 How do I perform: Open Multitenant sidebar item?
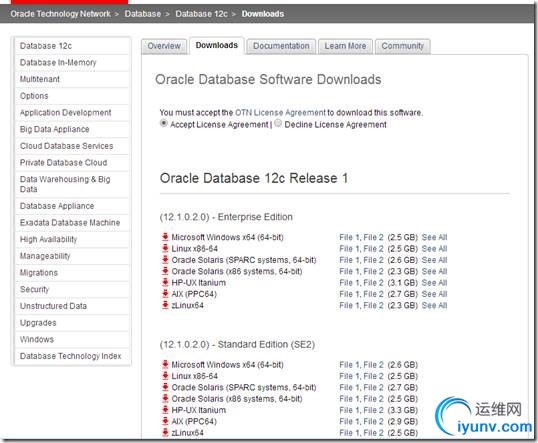[x=72, y=79]
